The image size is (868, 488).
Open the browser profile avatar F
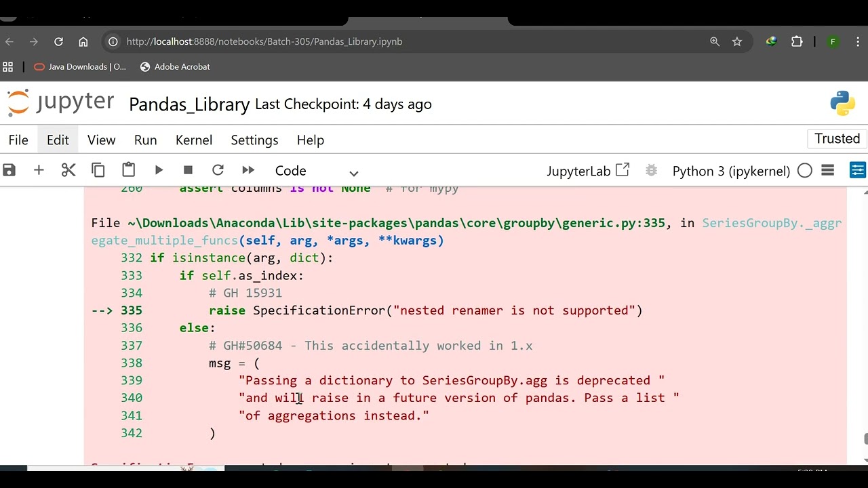pos(833,41)
